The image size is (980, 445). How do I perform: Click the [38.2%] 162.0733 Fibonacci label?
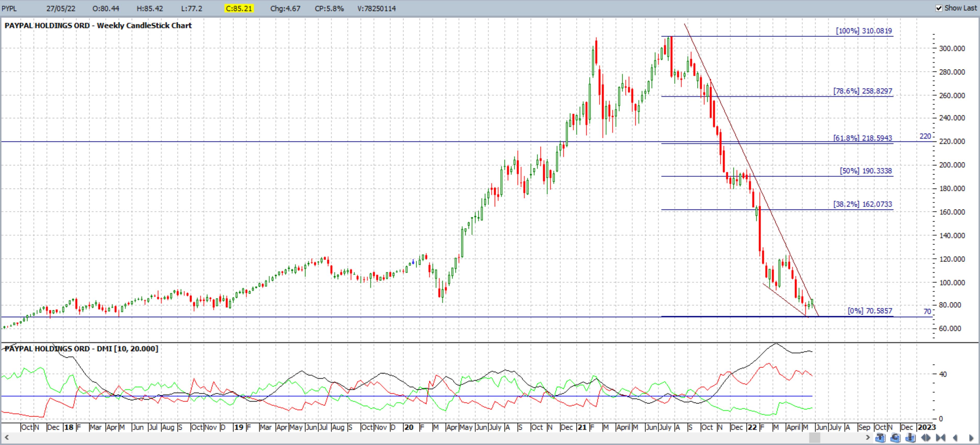(x=863, y=204)
